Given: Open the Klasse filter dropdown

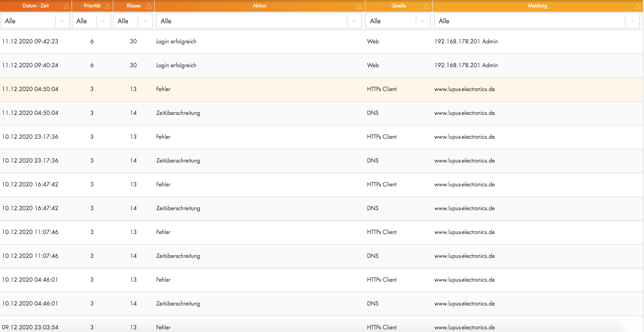Looking at the screenshot, I should [145, 21].
